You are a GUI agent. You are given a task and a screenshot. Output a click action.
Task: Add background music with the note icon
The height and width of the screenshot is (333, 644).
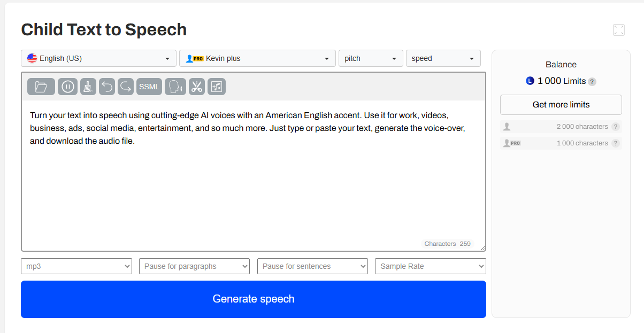(216, 87)
